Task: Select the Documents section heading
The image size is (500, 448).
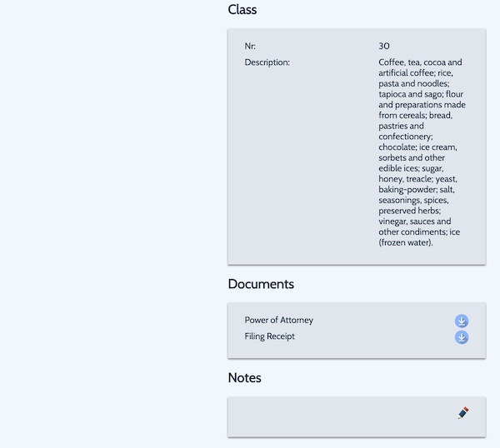Action: 261,284
